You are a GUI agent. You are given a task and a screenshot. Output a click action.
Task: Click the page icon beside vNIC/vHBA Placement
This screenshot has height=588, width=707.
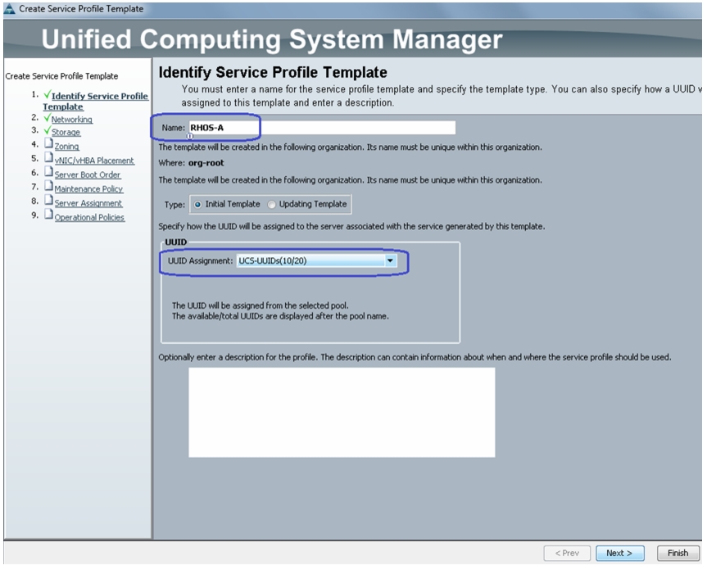(48, 158)
